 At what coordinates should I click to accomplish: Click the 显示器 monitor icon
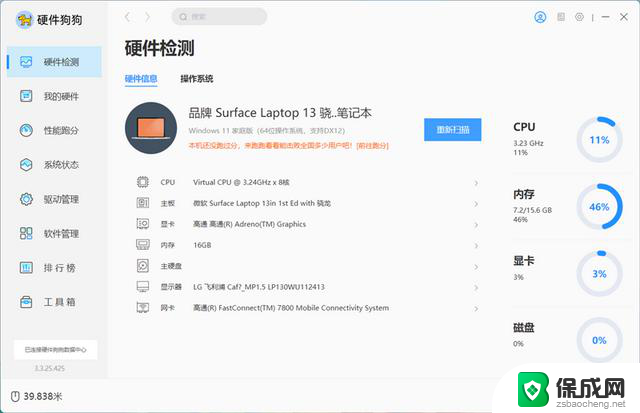tap(142, 286)
